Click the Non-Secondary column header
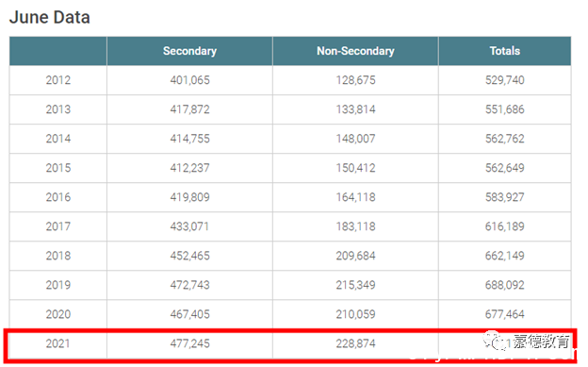The width and height of the screenshot is (588, 367). 355,51
